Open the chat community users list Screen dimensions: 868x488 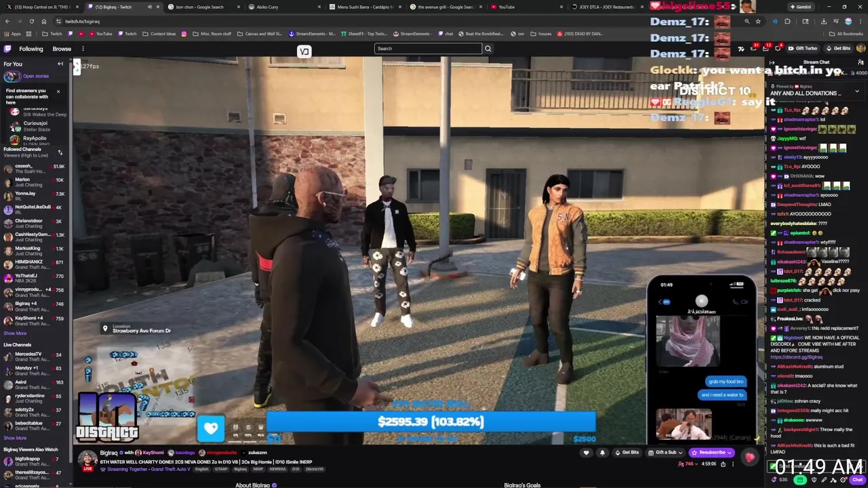(x=862, y=62)
